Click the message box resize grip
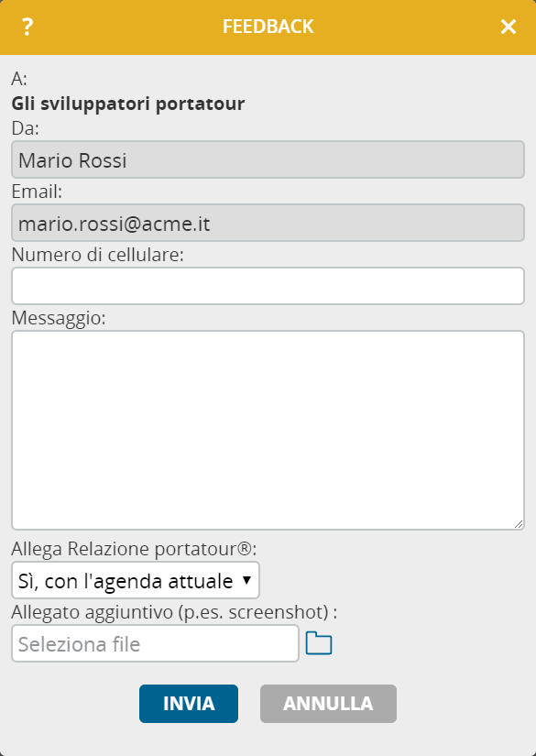Screen dimensions: 536x756 pos(519,524)
